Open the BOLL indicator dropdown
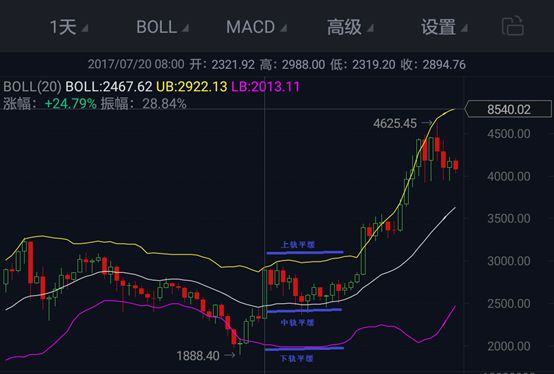554x374 pixels. point(163,27)
